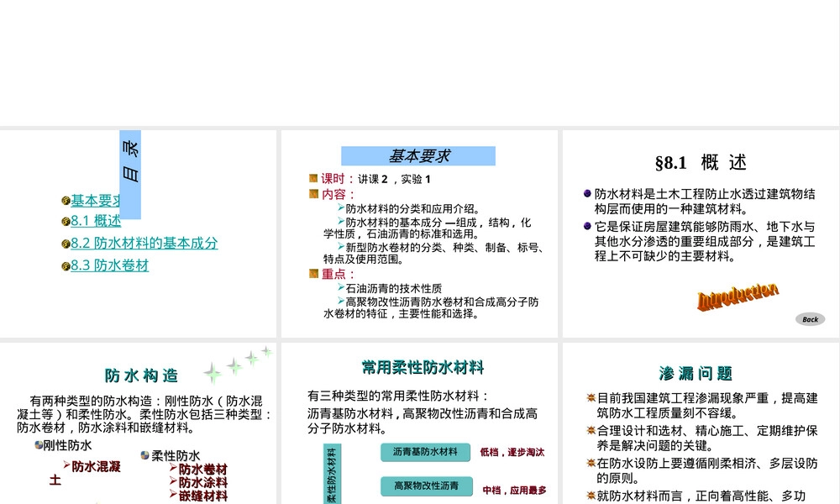Click the star bullet beside 在防水设防上
Screen dimensions: 840x504
591,463
